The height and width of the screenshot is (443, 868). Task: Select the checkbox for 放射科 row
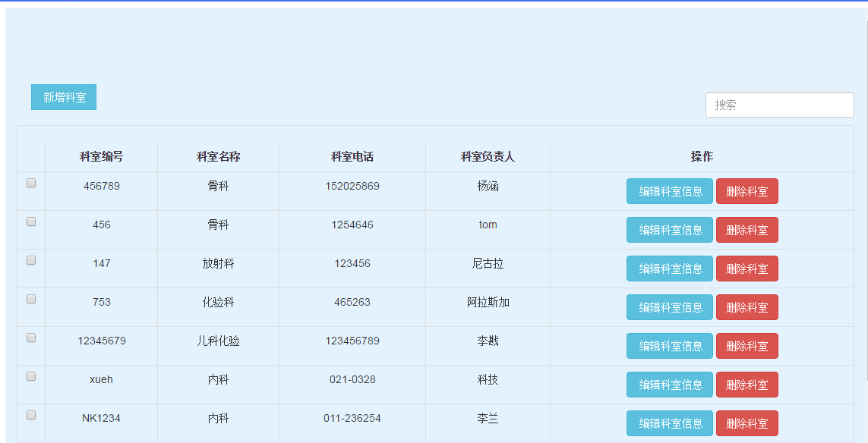(x=31, y=260)
